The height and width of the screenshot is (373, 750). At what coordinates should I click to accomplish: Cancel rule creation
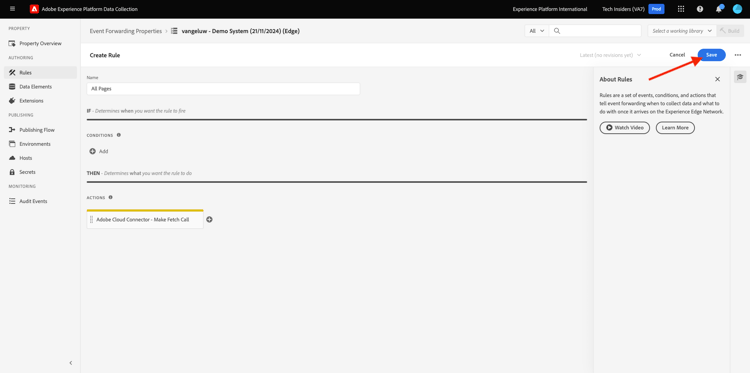677,55
